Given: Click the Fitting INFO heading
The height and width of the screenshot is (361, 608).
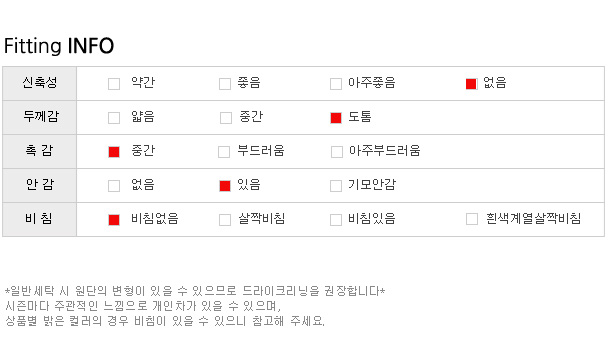Looking at the screenshot, I should click(x=59, y=46).
